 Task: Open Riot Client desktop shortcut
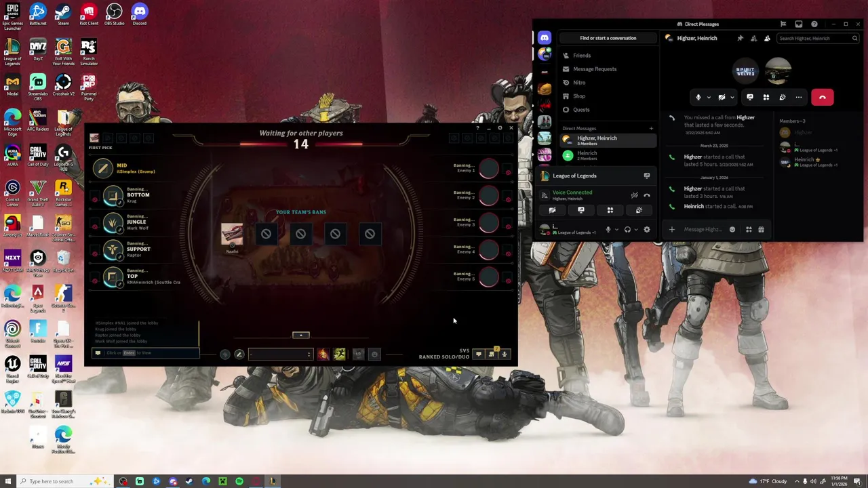(x=88, y=15)
